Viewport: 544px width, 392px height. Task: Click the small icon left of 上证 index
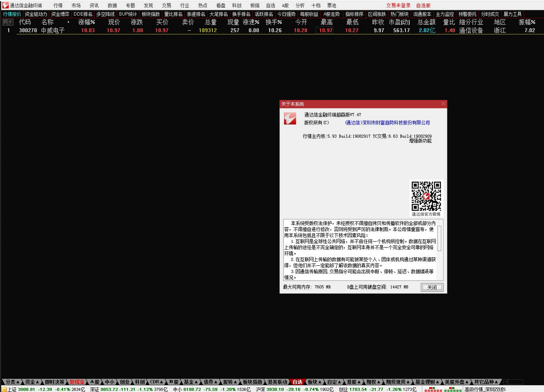pos(4,389)
